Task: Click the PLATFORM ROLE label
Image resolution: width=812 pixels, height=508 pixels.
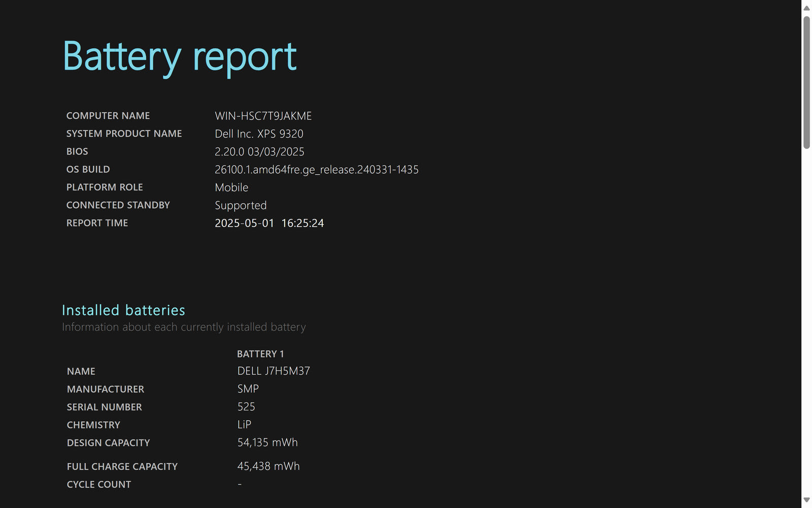Action: (x=105, y=187)
